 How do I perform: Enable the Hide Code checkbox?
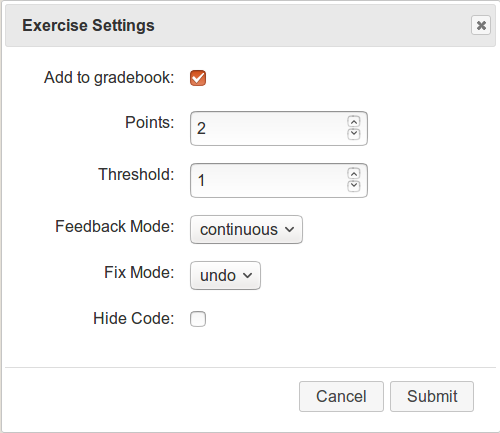coord(198,319)
